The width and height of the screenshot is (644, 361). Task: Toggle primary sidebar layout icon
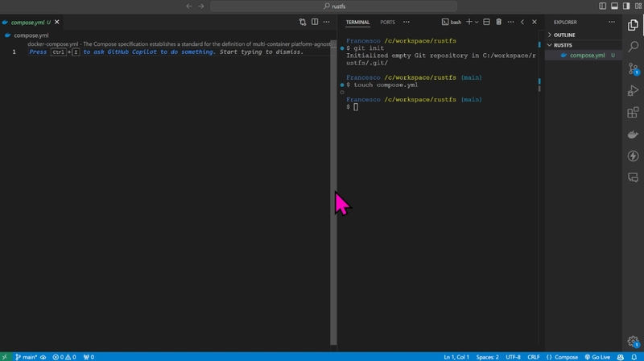(x=602, y=6)
